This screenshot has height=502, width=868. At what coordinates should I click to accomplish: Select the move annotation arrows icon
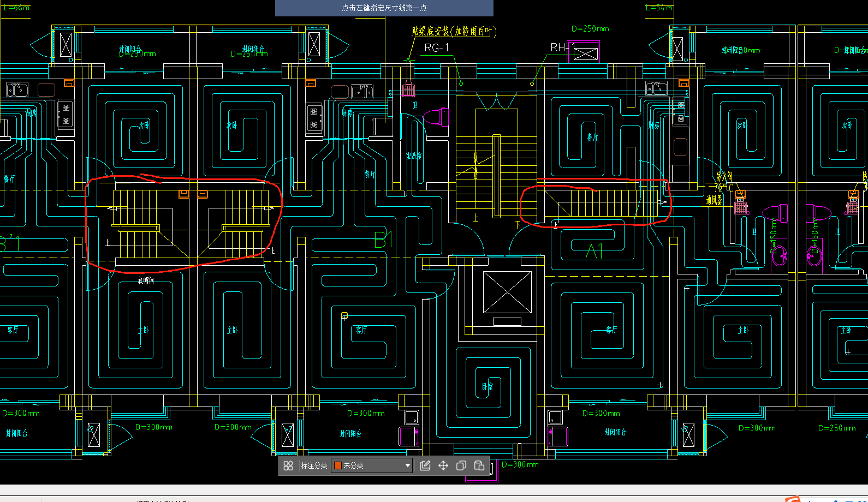tap(443, 465)
